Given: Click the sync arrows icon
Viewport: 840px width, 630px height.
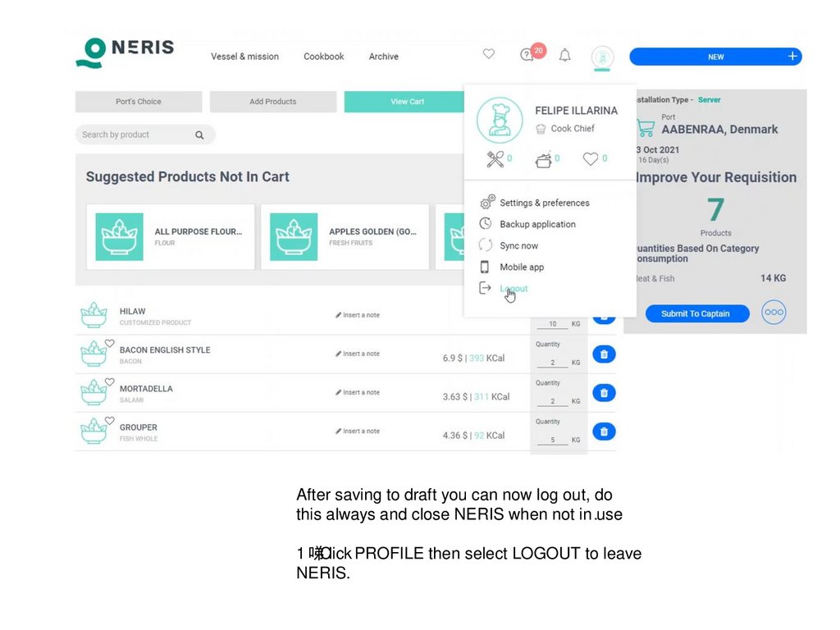Looking at the screenshot, I should (486, 244).
